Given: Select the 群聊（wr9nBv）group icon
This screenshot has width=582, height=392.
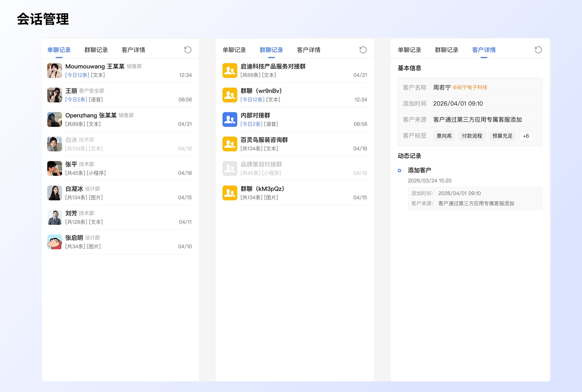Looking at the screenshot, I should (x=230, y=95).
